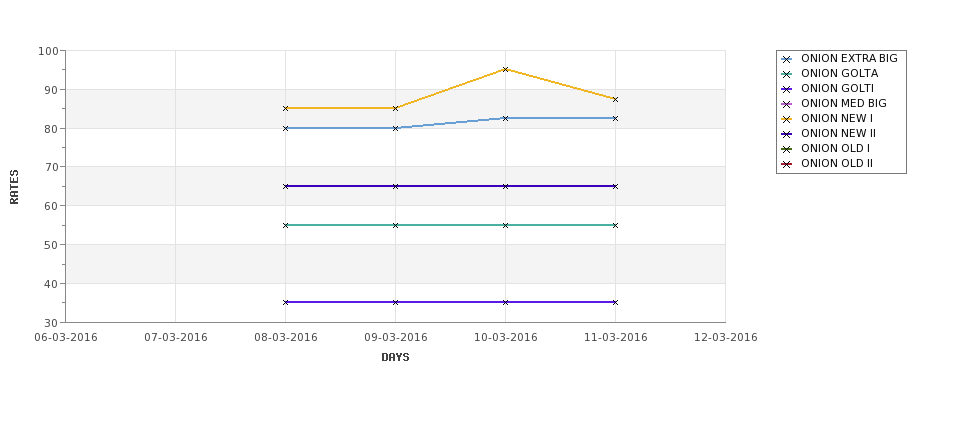Click the ONION MED BIG legend marker
975x429 pixels.
tap(787, 104)
